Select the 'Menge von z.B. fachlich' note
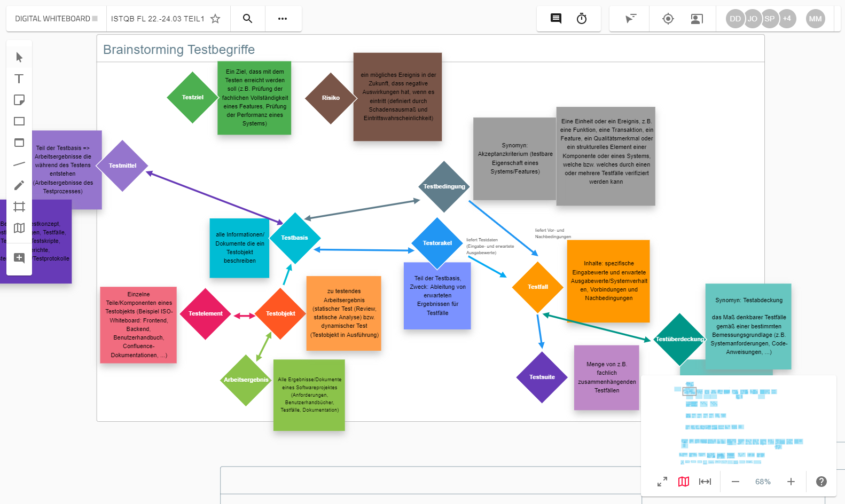This screenshot has width=845, height=504. point(607,377)
